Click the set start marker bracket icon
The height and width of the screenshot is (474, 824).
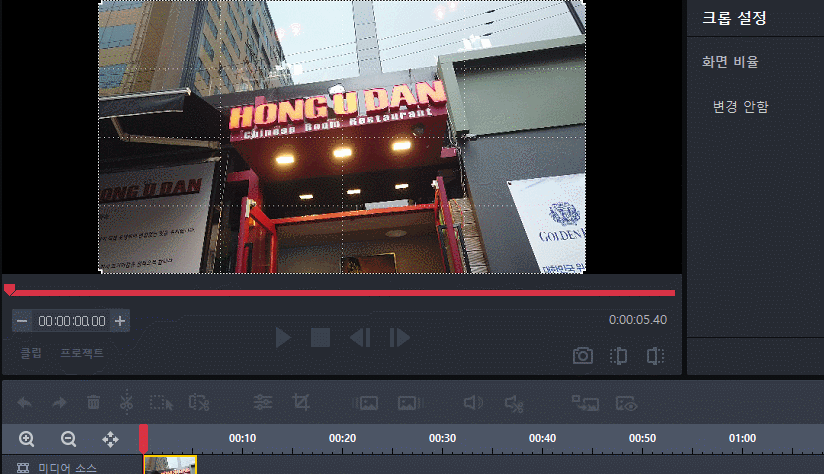tap(619, 356)
